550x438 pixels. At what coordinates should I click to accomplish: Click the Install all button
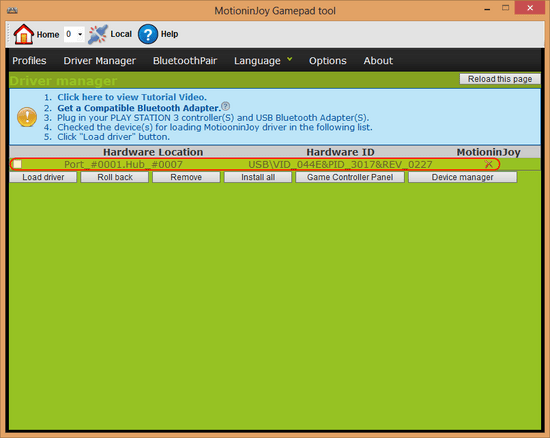point(258,177)
